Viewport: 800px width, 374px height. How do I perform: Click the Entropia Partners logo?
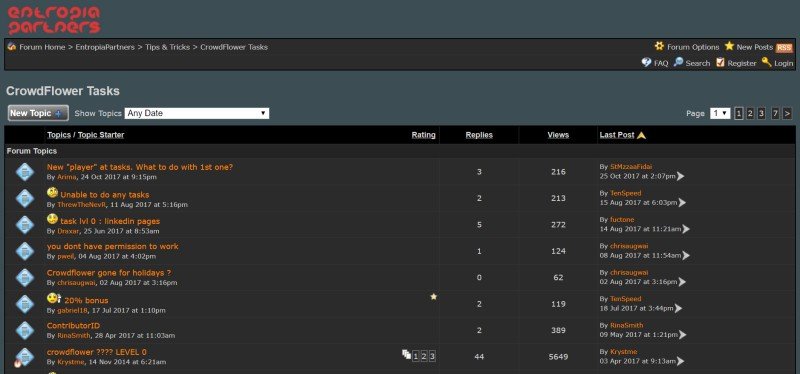coord(54,20)
